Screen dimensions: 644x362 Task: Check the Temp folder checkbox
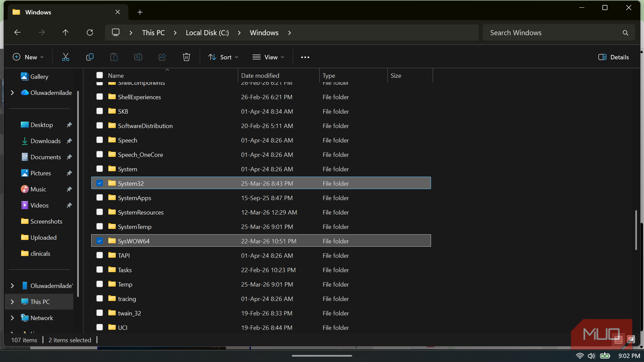pyautogui.click(x=100, y=284)
